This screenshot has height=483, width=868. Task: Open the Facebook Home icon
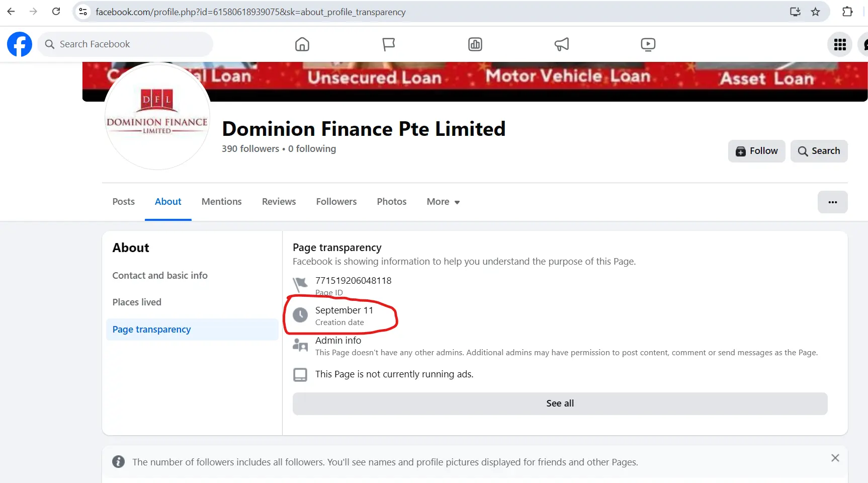(302, 44)
